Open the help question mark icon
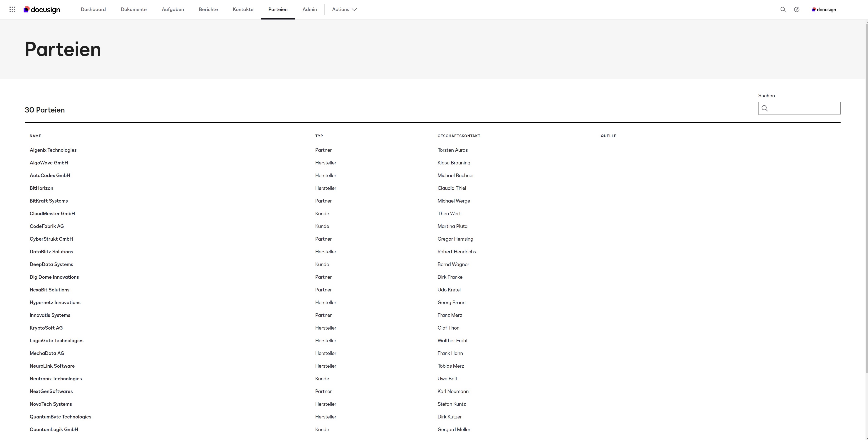Image resolution: width=868 pixels, height=440 pixels. (797, 10)
